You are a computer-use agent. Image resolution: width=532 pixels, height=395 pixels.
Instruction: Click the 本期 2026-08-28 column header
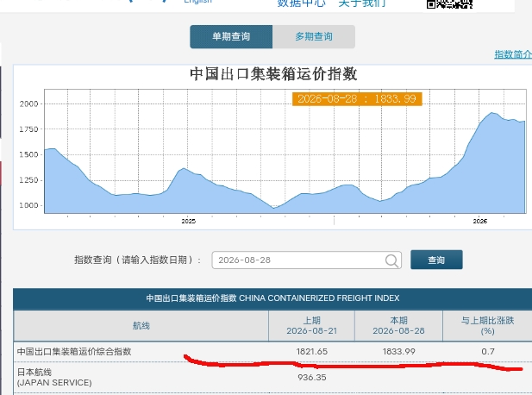tap(398, 326)
